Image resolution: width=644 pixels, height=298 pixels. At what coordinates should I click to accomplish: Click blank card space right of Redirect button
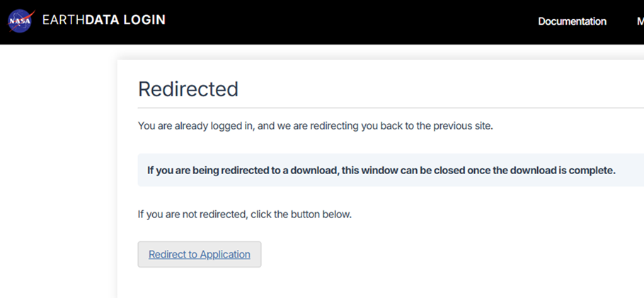coord(452,254)
